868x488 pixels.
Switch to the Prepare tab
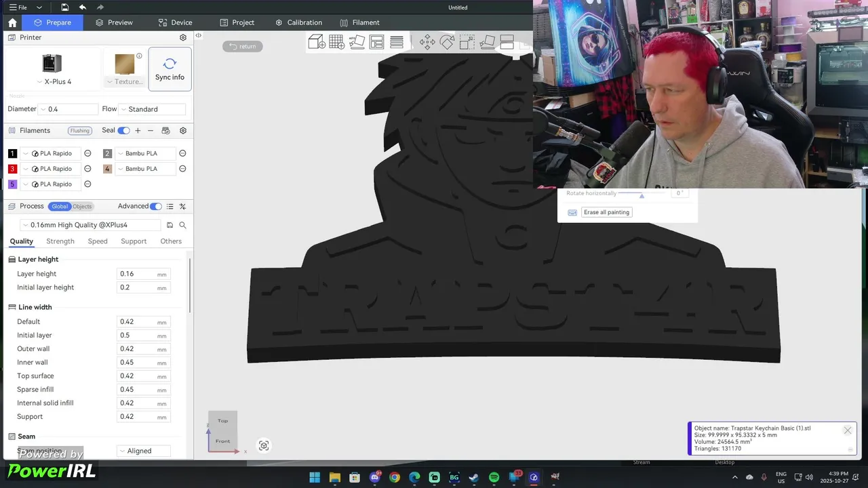(52, 22)
